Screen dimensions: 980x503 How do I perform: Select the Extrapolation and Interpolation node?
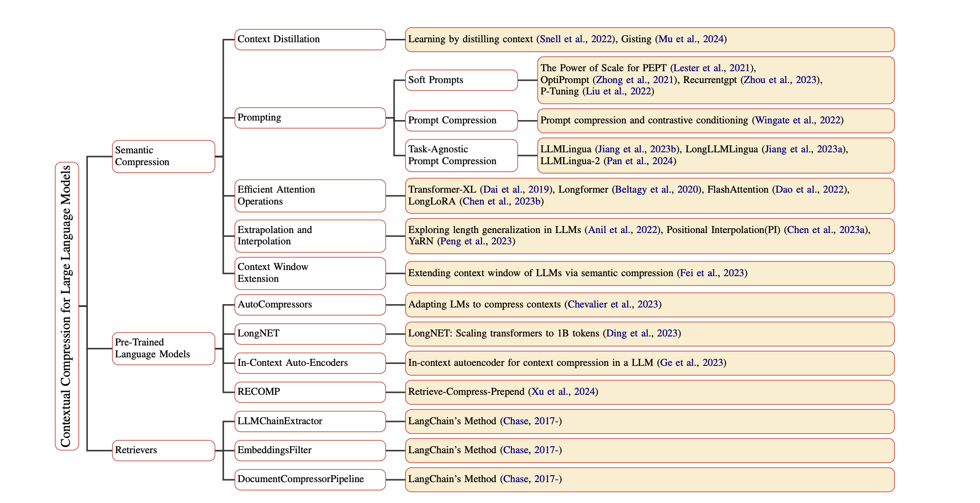click(x=310, y=236)
